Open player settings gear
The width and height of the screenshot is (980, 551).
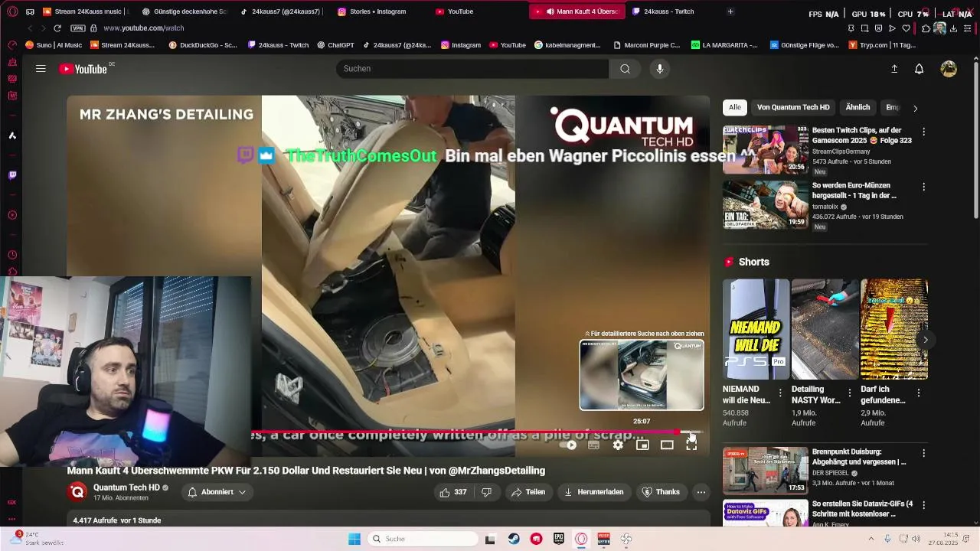pos(618,445)
